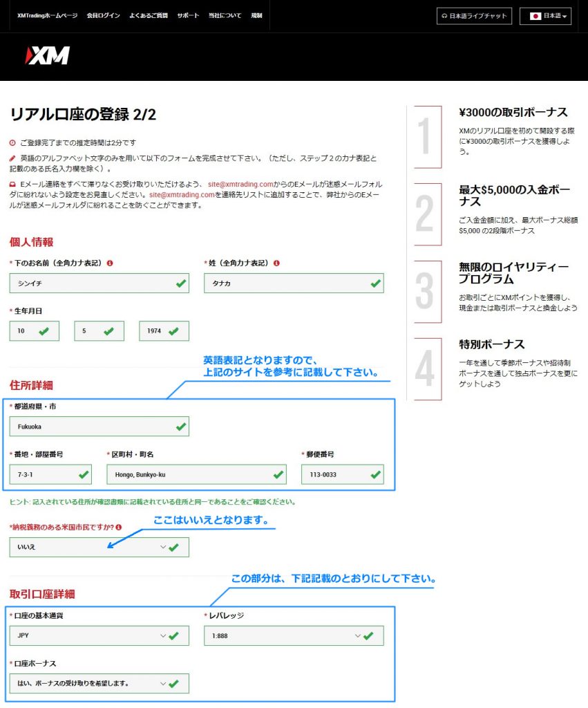Start 日本語ライブチャット
The height and width of the screenshot is (708, 588).
474,16
